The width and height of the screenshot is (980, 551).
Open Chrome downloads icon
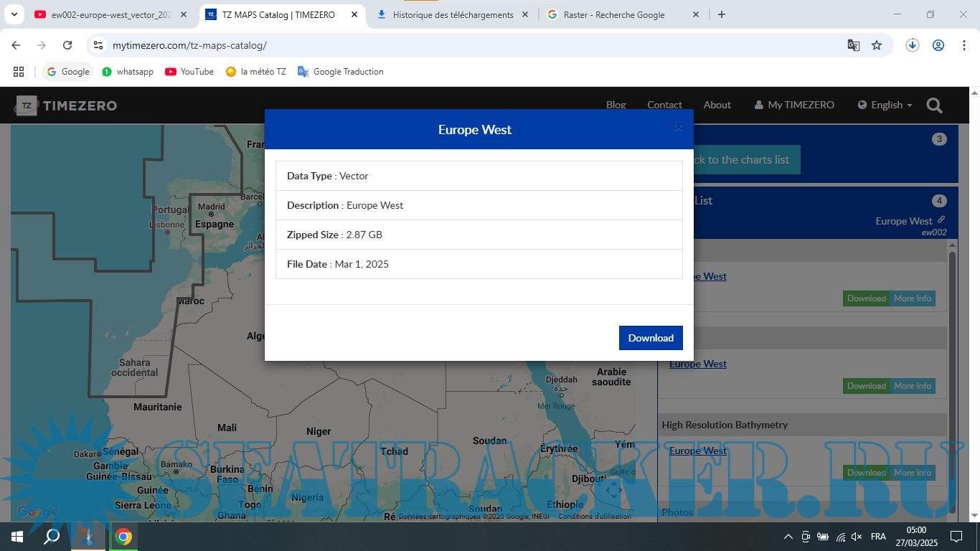(x=912, y=45)
